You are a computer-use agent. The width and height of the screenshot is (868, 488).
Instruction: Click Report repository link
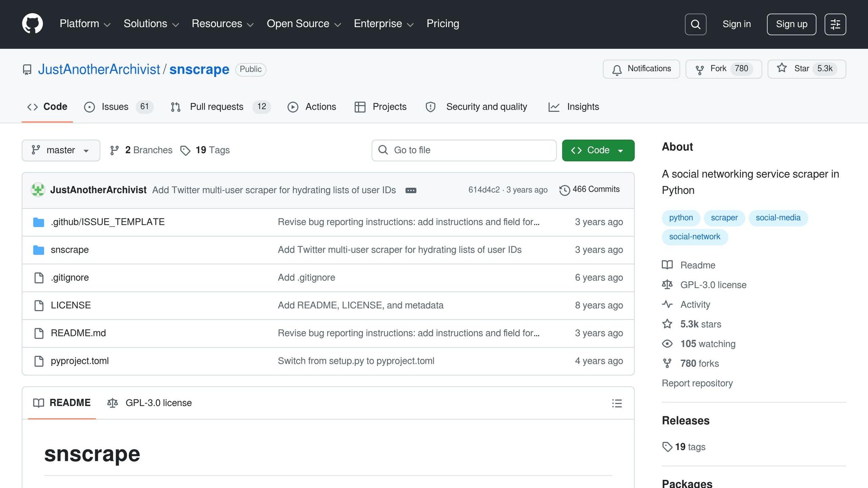(697, 383)
